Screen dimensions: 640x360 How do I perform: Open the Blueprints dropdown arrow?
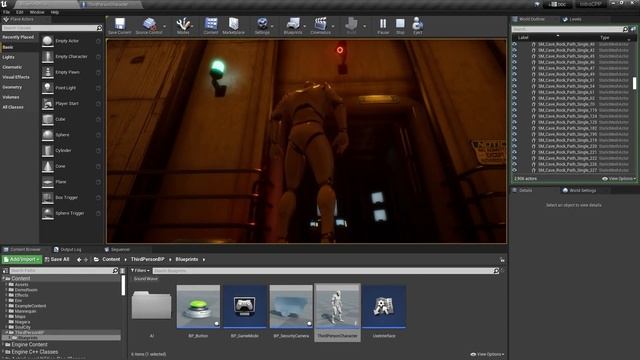click(x=304, y=27)
